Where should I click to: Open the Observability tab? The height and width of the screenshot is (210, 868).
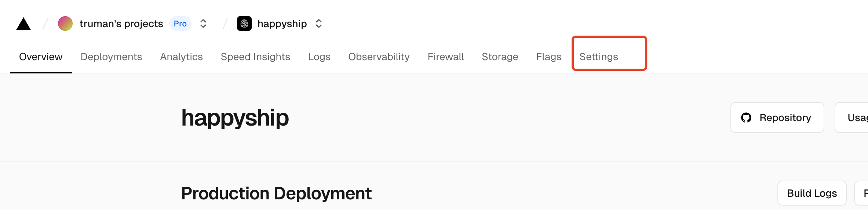tap(379, 57)
